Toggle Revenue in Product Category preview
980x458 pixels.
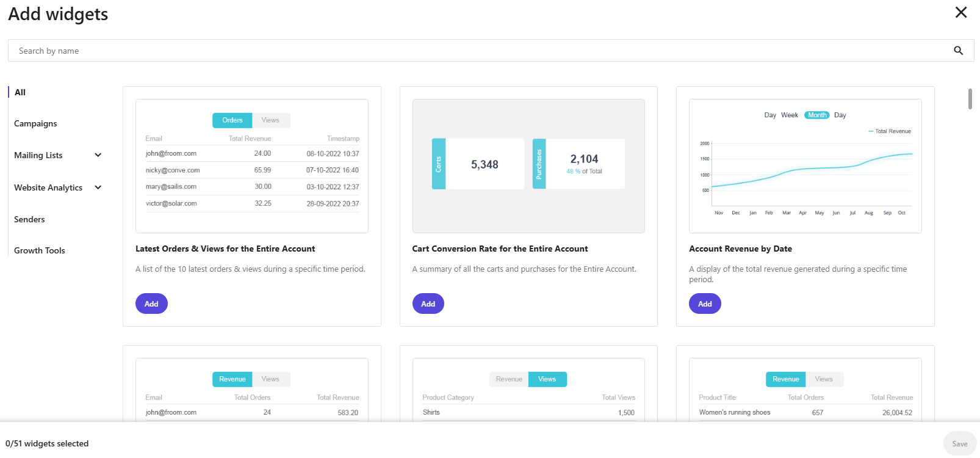509,379
